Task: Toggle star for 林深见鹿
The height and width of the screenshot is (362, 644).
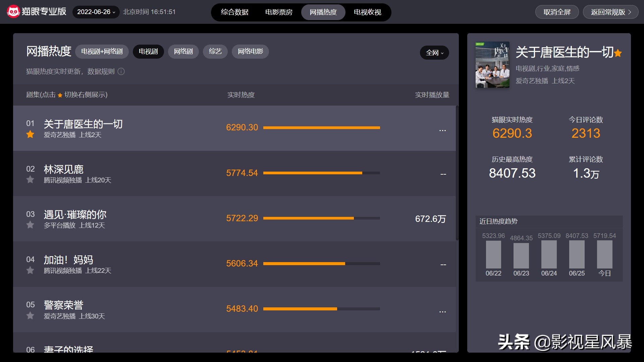Action: (x=30, y=180)
